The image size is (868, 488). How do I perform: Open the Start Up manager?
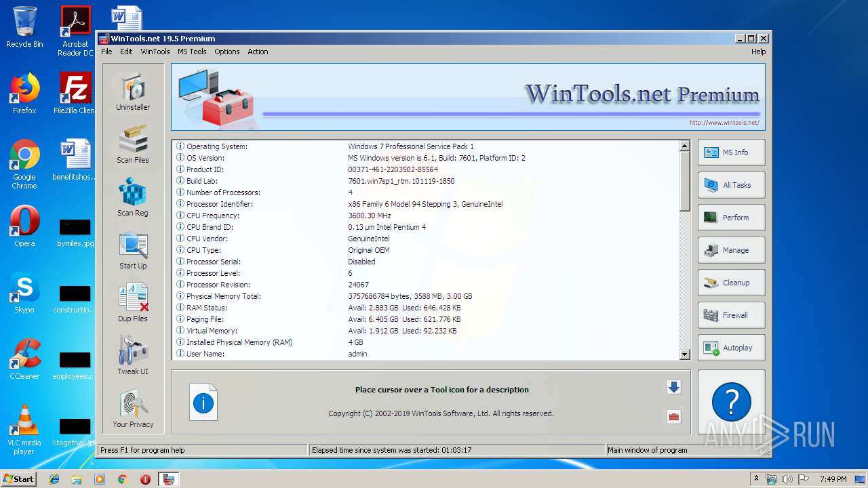pos(133,251)
